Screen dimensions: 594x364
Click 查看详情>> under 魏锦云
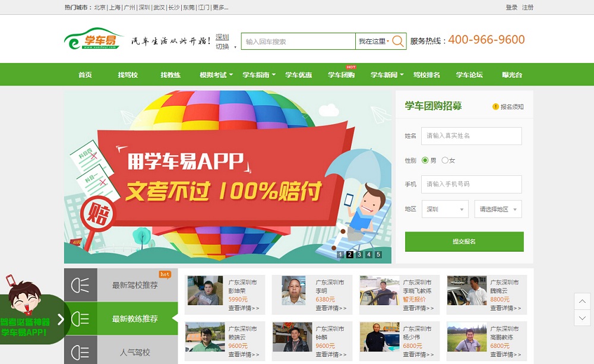point(505,308)
